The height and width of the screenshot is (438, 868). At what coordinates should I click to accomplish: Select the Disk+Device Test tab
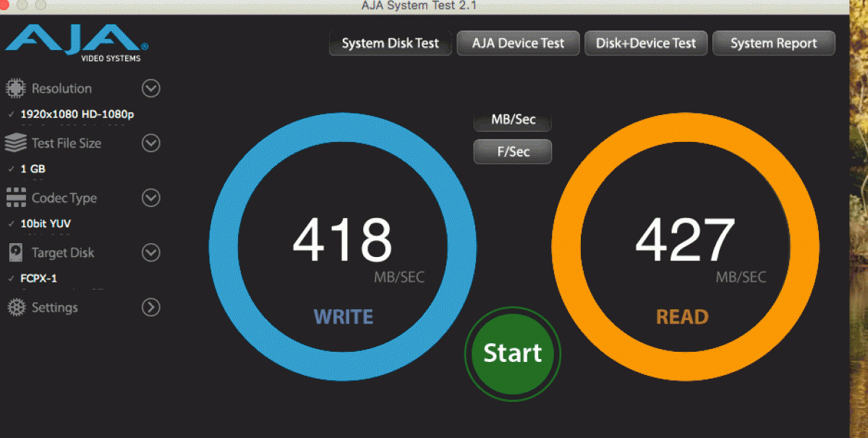pyautogui.click(x=646, y=43)
